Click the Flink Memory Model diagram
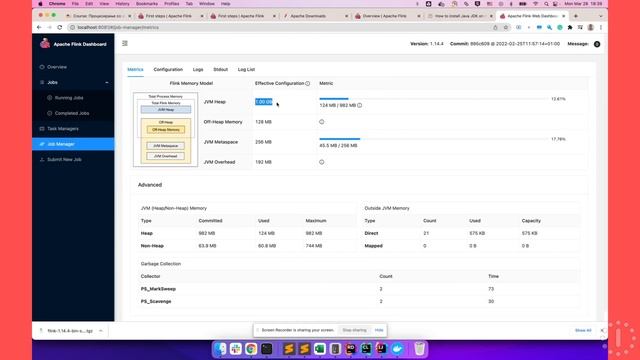Viewport: 640px width, 360px height. [165, 129]
